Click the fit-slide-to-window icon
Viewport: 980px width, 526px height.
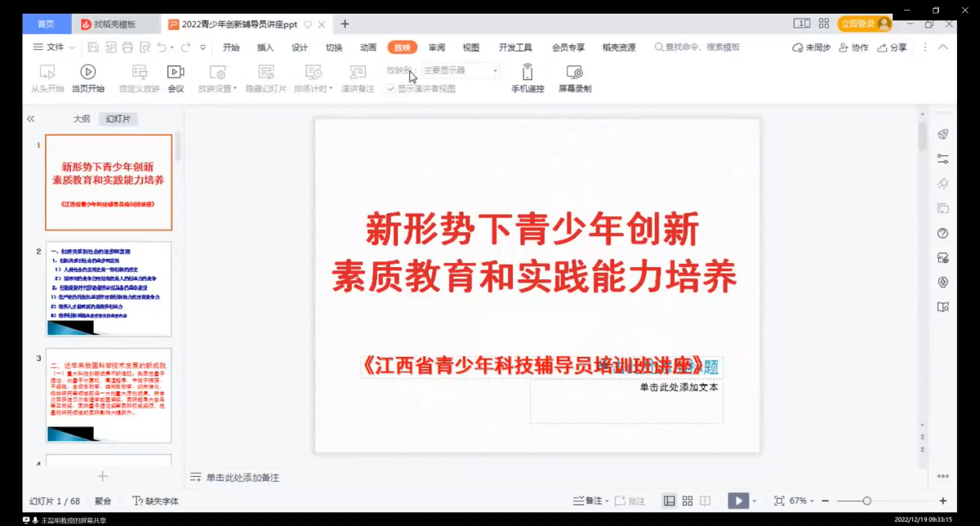pyautogui.click(x=779, y=501)
